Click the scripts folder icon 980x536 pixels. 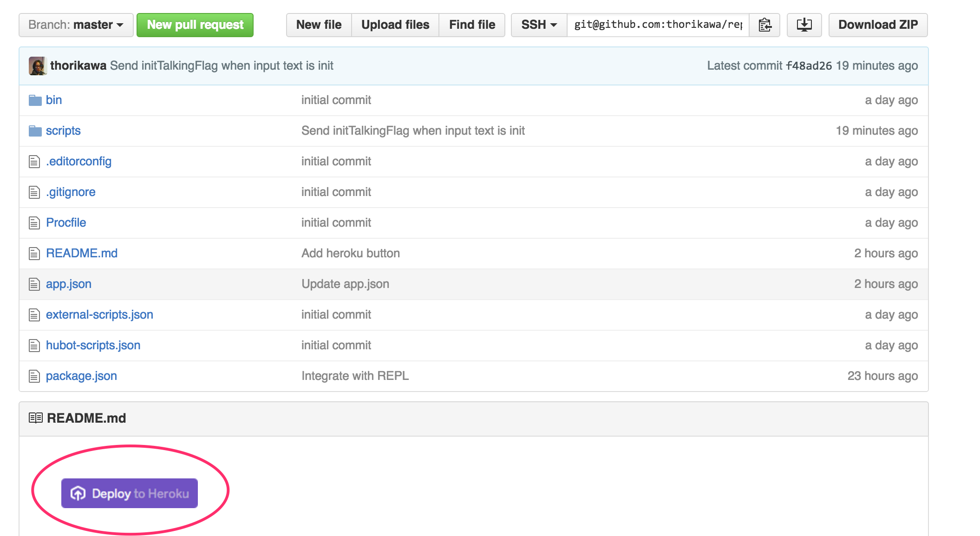coord(35,131)
